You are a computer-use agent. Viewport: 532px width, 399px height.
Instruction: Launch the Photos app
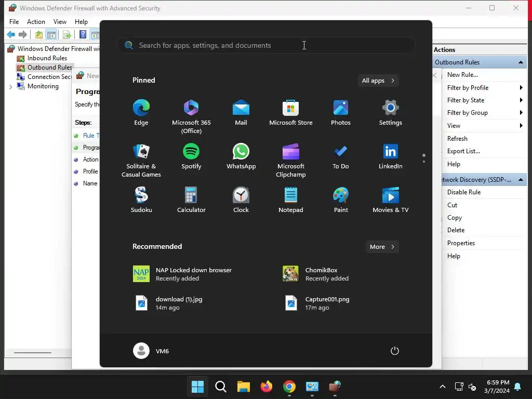click(x=341, y=113)
